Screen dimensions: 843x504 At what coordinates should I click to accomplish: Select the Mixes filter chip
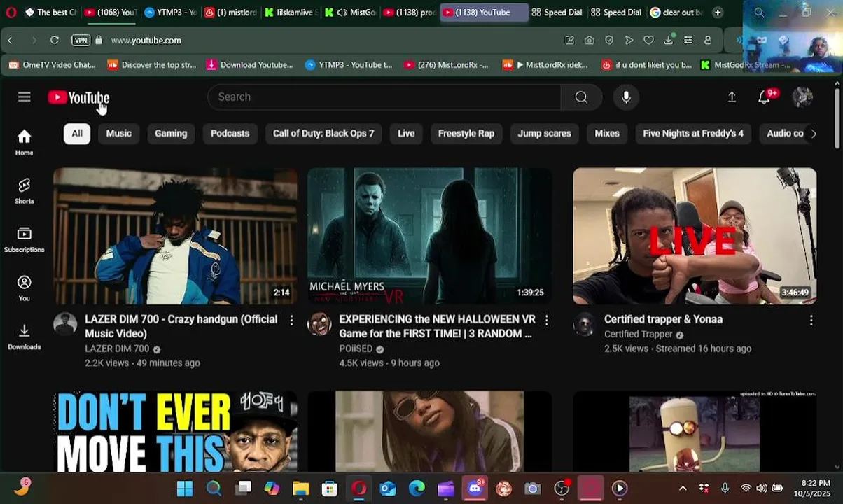(x=607, y=134)
